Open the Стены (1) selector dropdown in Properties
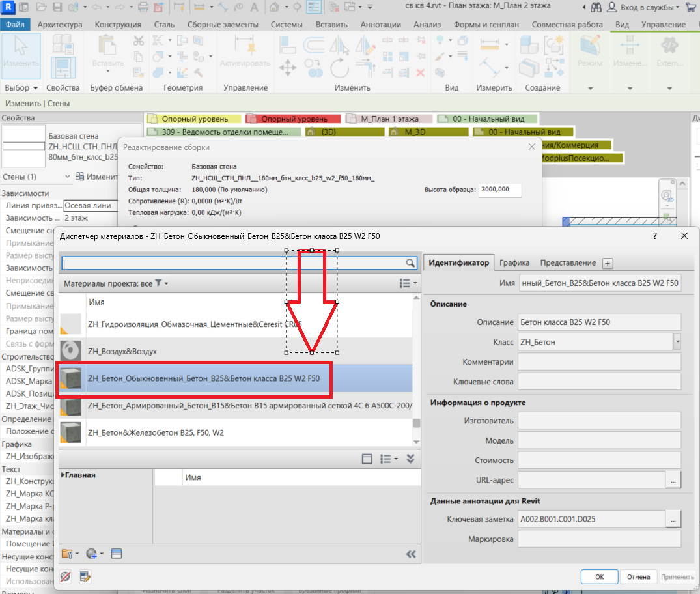This screenshot has height=594, width=700. (67, 177)
